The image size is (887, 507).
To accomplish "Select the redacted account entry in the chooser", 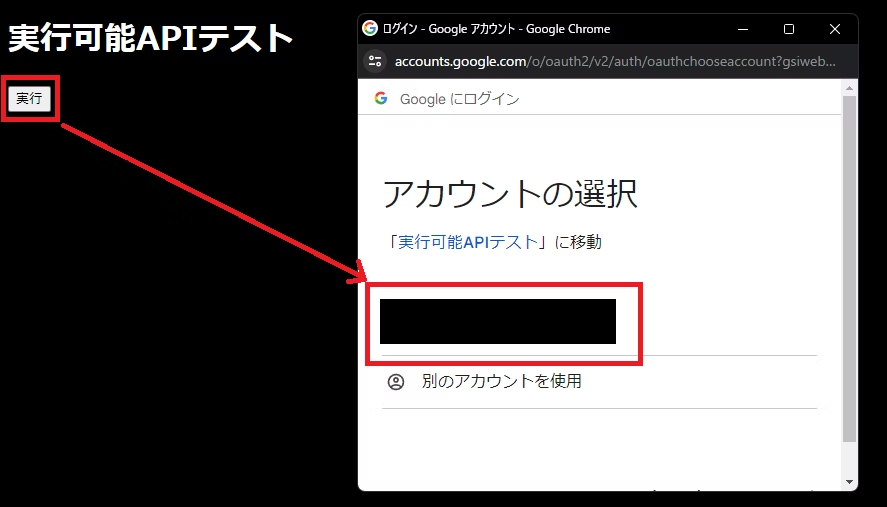I will tap(498, 321).
